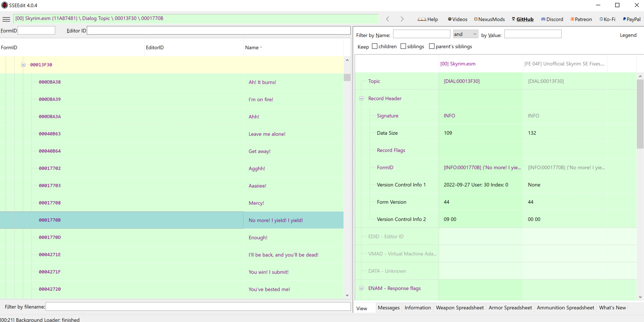
Task: Open the NexusMods page
Action: pyautogui.click(x=489, y=19)
